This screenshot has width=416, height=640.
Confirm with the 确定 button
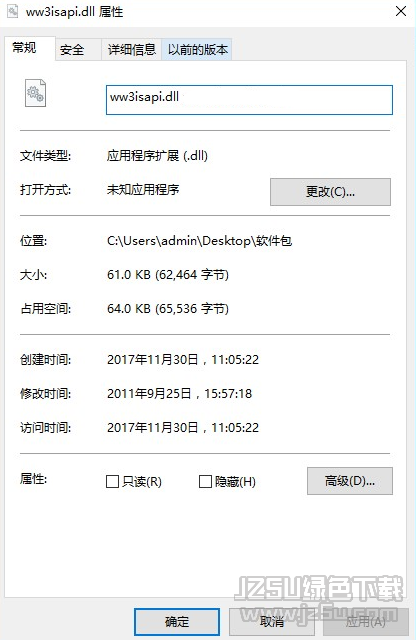177,622
